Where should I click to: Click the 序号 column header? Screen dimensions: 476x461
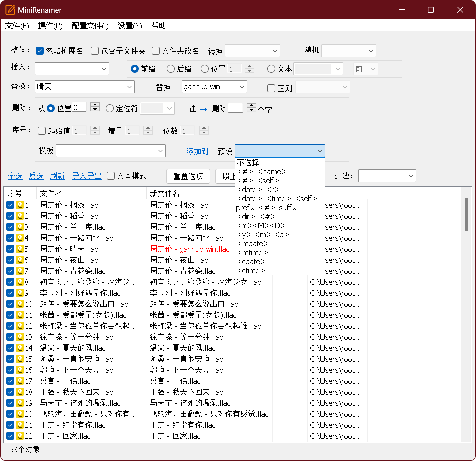20,193
